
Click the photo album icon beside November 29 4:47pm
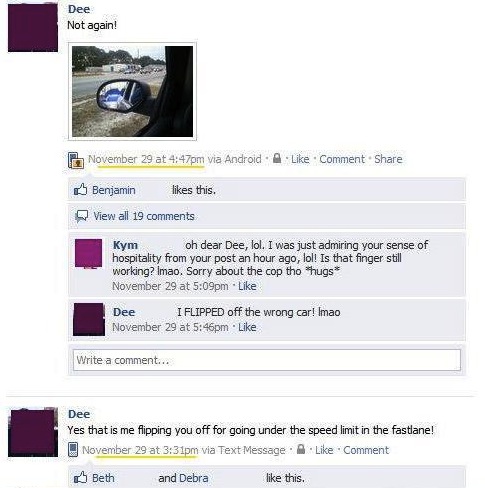(76, 160)
